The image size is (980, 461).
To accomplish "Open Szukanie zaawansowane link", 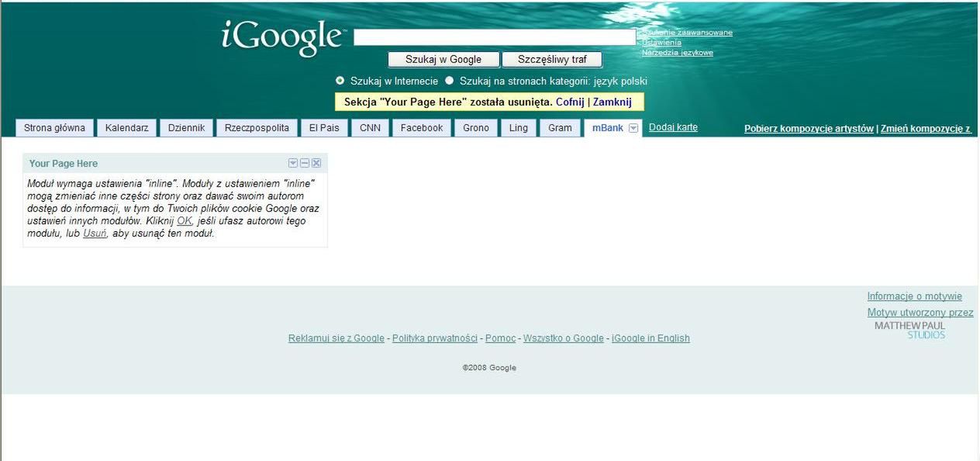I will [x=687, y=33].
